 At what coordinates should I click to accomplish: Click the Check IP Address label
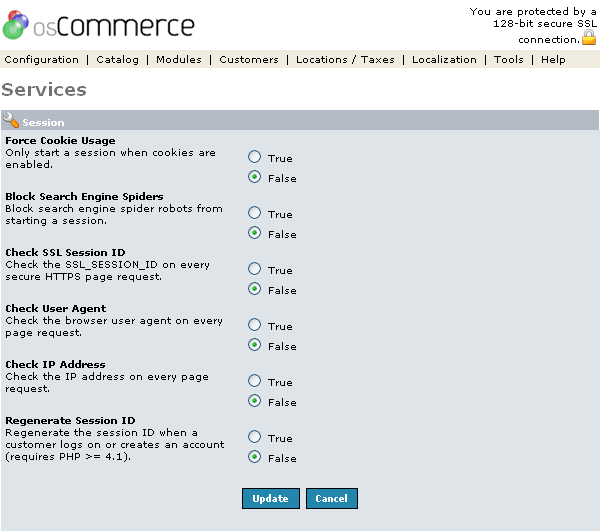55,364
